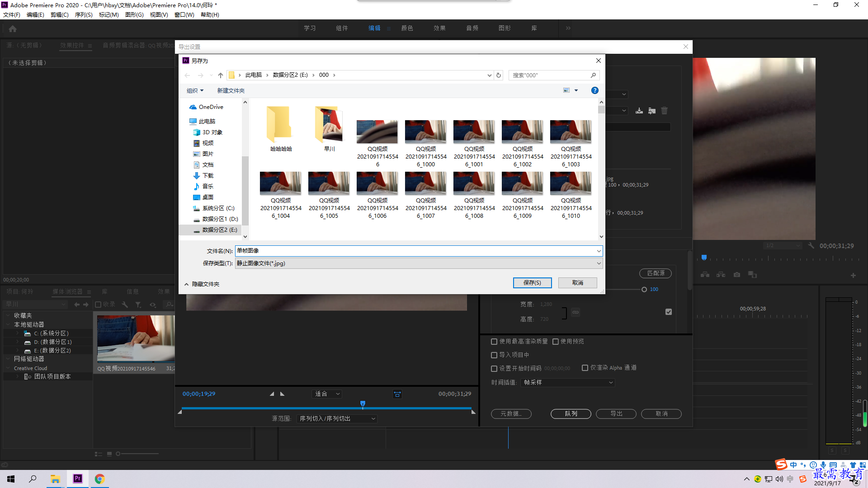Open the 哈哈哈哈 folder thumbnail
This screenshot has height=488, width=868.
click(281, 128)
